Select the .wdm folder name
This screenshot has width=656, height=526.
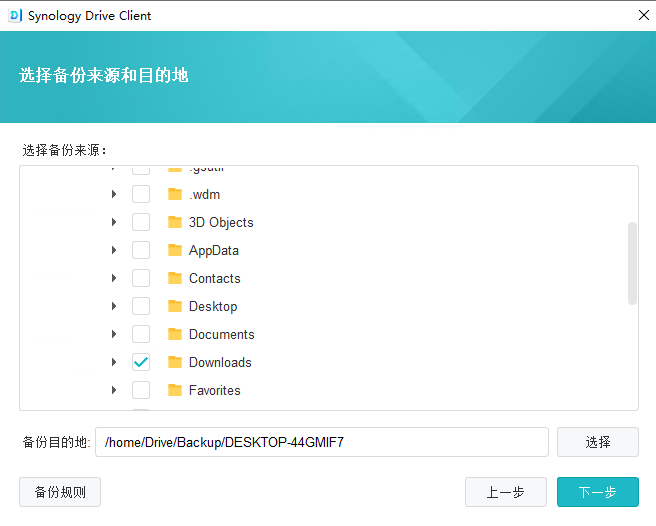coord(204,195)
